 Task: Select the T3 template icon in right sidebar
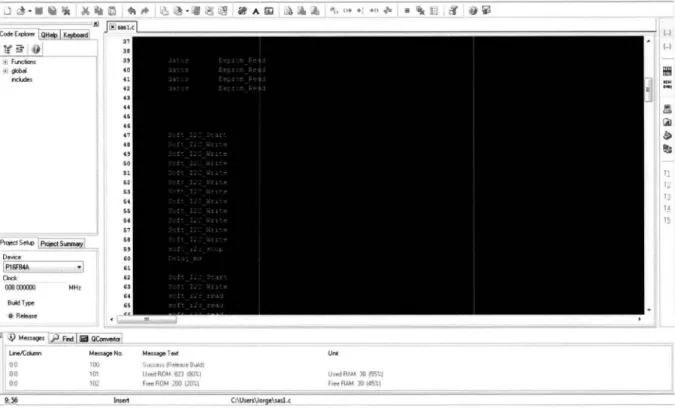[667, 197]
